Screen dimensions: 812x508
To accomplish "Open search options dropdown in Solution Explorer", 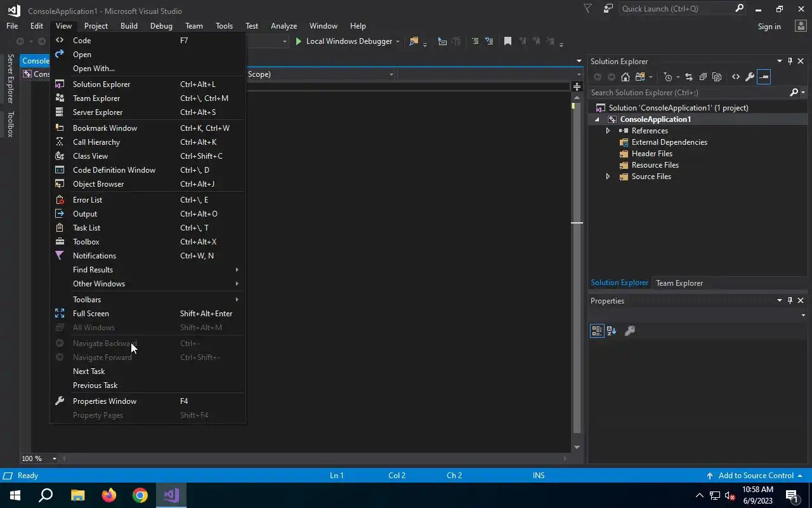I will coord(803,93).
